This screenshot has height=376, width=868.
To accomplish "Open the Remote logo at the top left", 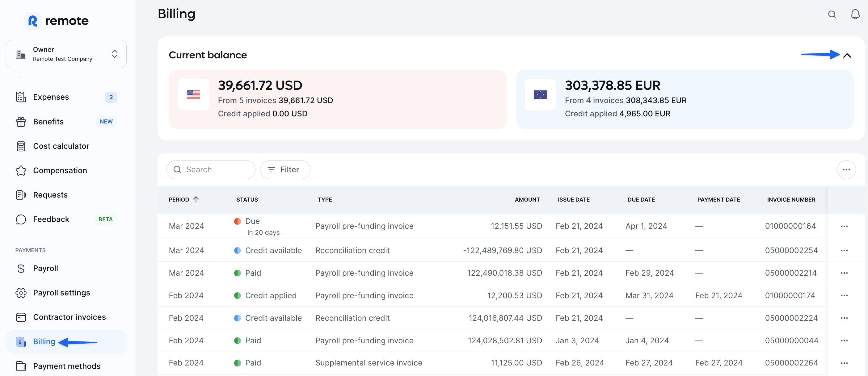I will (x=56, y=21).
